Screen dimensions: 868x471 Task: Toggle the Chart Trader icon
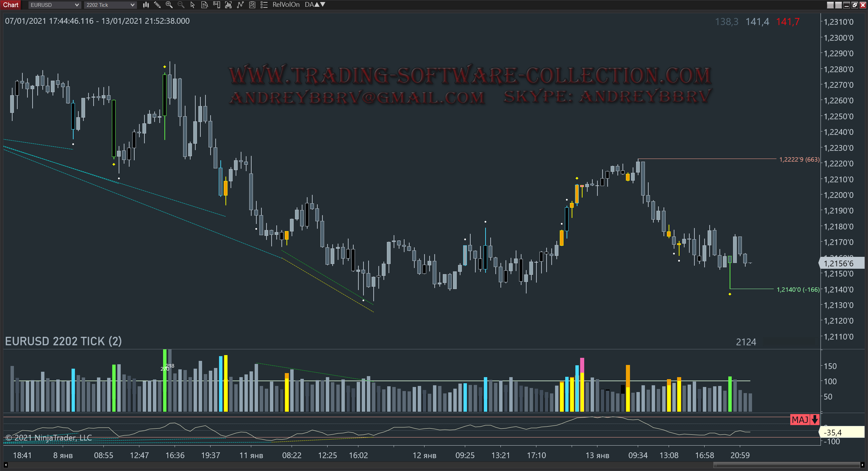pos(216,5)
